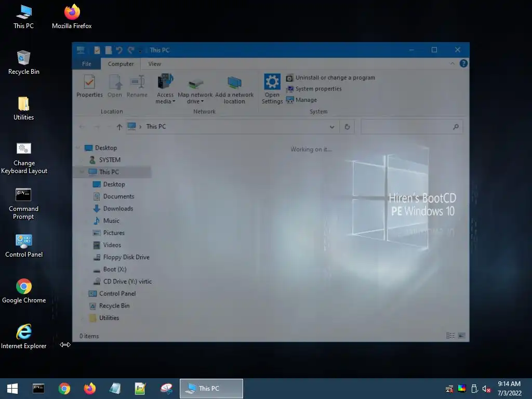Click the Up arrow navigation button
Viewport: 532px width, 399px height.
click(119, 127)
